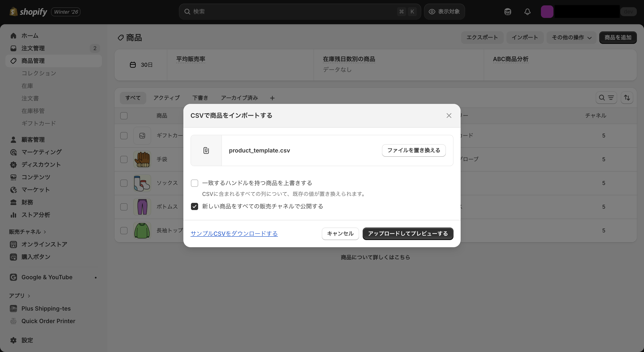Open the 設定 settings icon
Screen dimensions: 644x352
[x=13, y=340]
